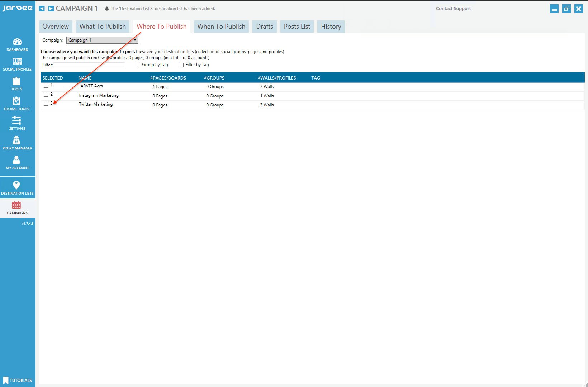The image size is (588, 387).
Task: Select the JARVEE Accs destination checkbox
Action: 46,86
